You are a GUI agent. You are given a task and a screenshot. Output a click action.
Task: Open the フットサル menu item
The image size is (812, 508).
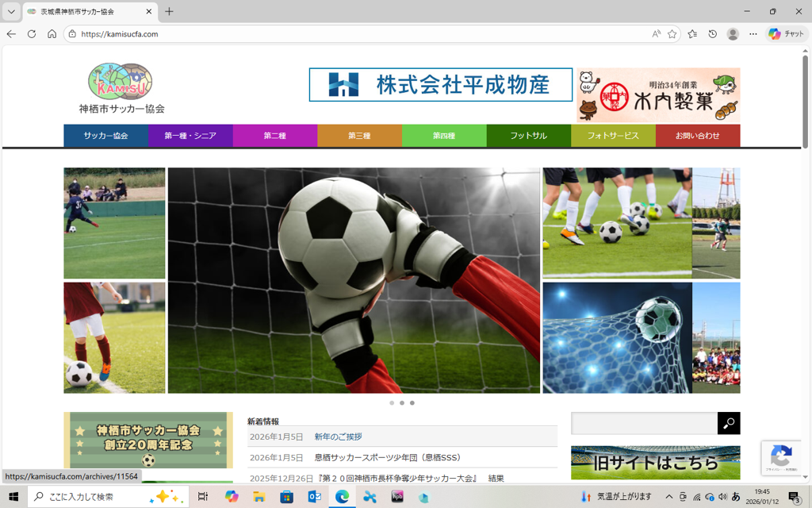click(x=528, y=136)
